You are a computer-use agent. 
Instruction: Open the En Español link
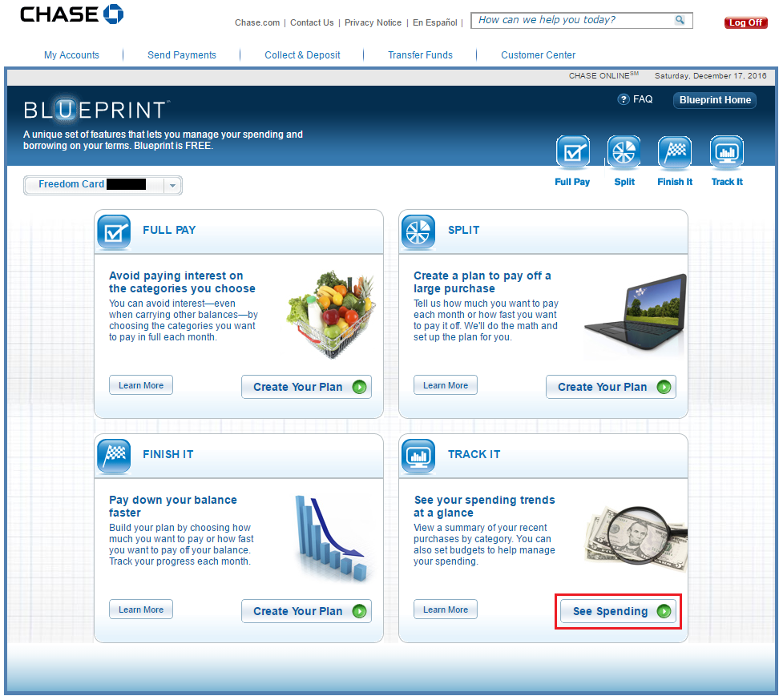tap(435, 23)
